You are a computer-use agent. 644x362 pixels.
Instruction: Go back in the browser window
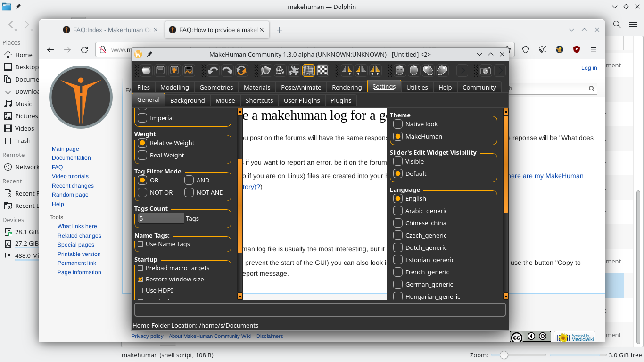point(50,49)
